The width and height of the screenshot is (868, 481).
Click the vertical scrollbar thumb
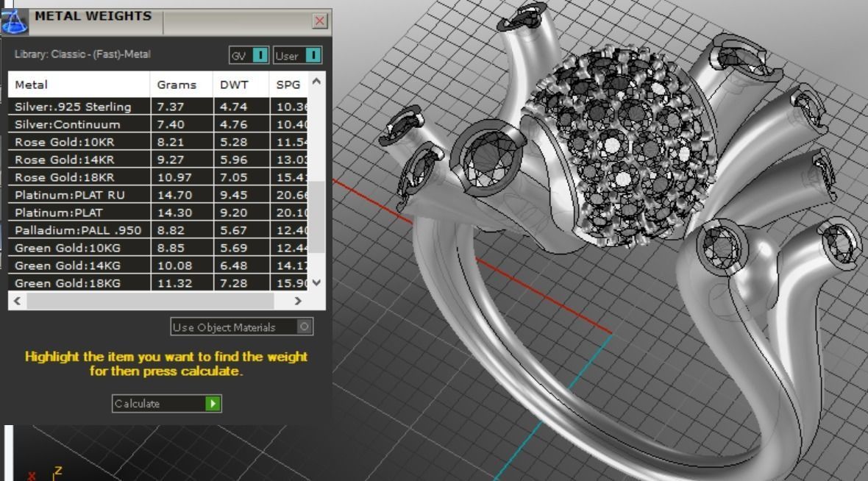pyautogui.click(x=316, y=217)
